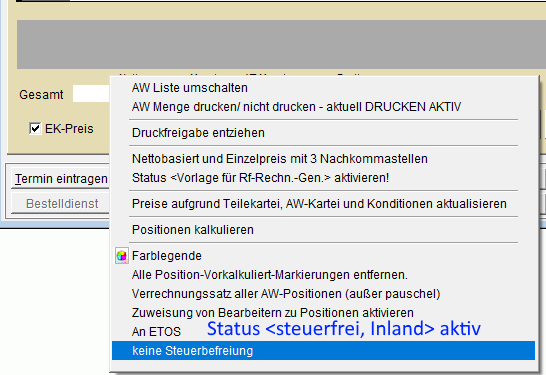Activate 'Status <Vorlage für Rf-Rechn.-Gen.>' entry

323,178
